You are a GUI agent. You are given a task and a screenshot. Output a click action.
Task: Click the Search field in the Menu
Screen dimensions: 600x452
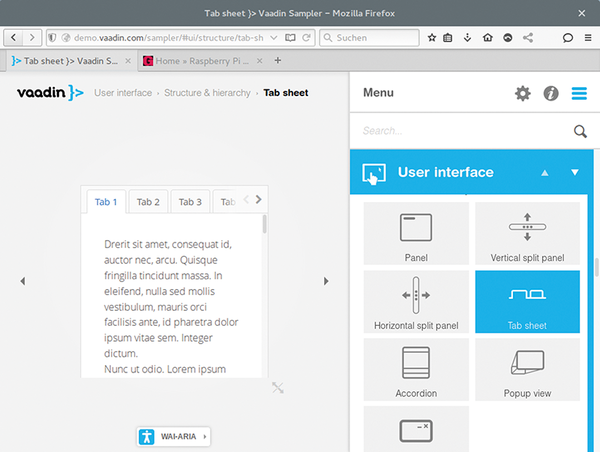click(x=460, y=131)
